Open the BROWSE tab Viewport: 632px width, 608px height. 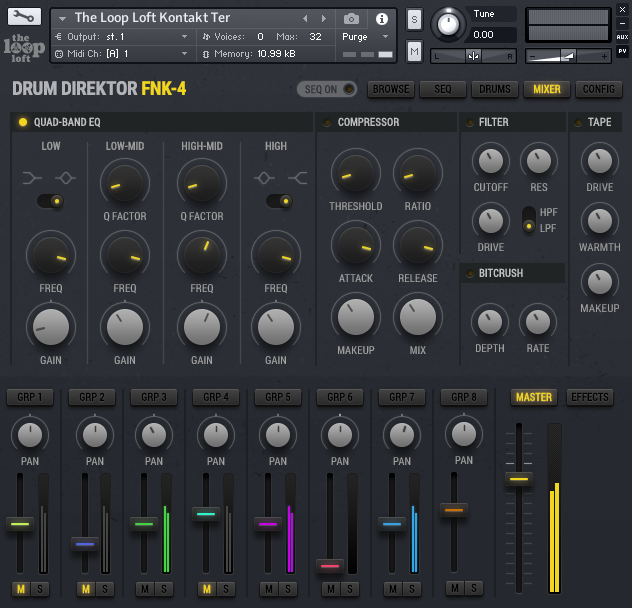(x=391, y=89)
